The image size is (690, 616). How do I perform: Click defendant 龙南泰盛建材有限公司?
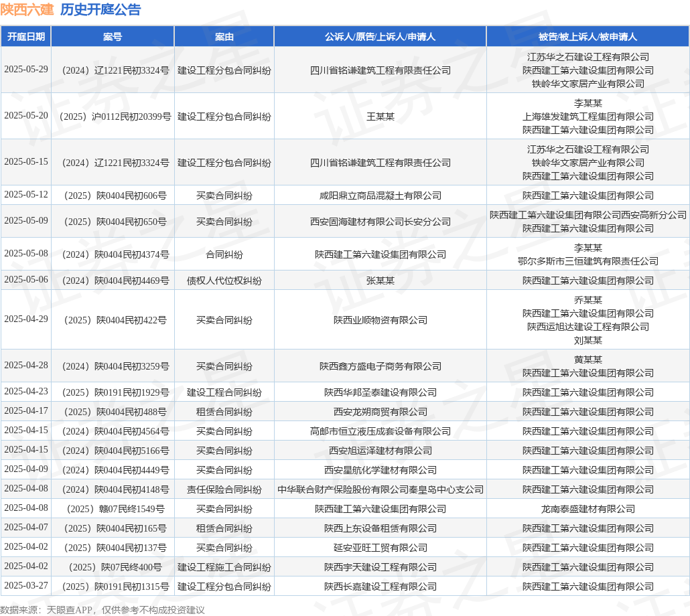click(x=588, y=509)
